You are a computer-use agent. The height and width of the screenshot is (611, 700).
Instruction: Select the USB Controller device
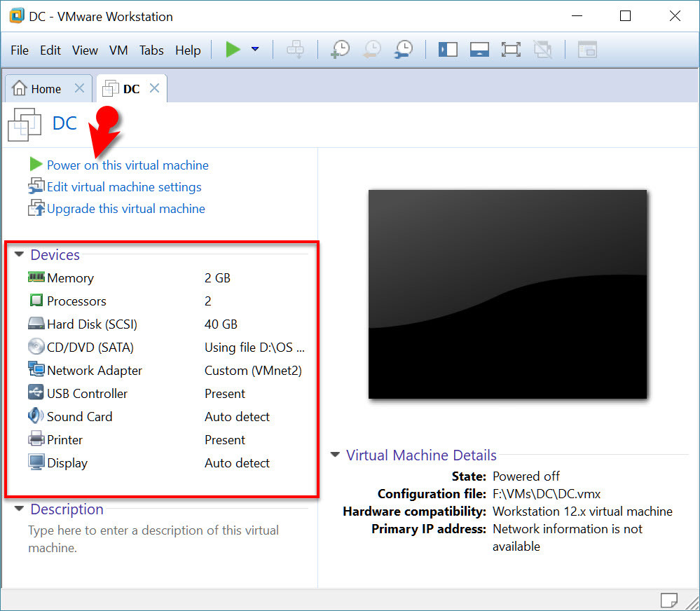click(x=167, y=394)
